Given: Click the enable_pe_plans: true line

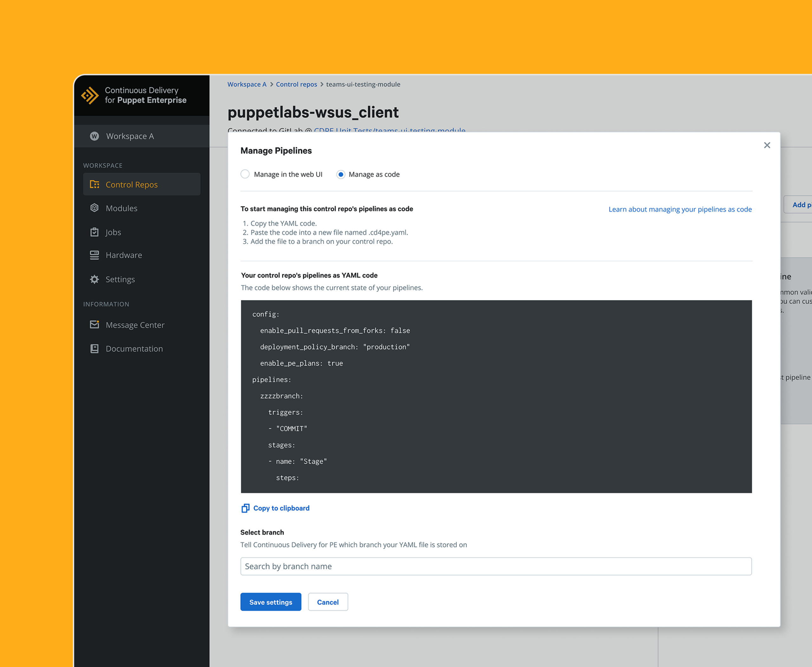Looking at the screenshot, I should pos(301,363).
